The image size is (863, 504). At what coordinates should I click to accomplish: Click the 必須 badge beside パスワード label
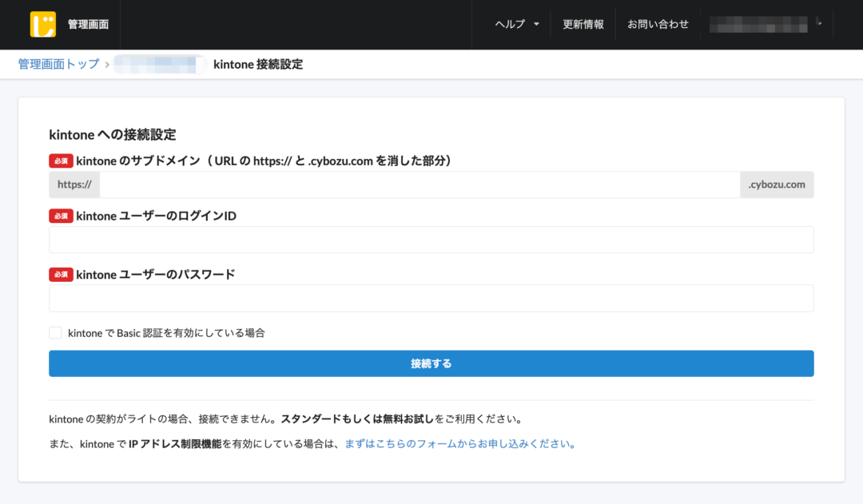pyautogui.click(x=60, y=274)
